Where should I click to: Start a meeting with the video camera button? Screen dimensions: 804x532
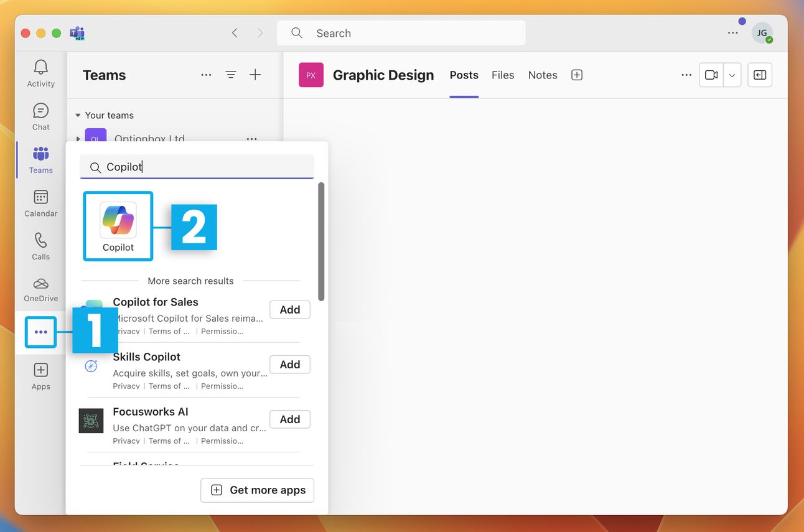coord(711,75)
